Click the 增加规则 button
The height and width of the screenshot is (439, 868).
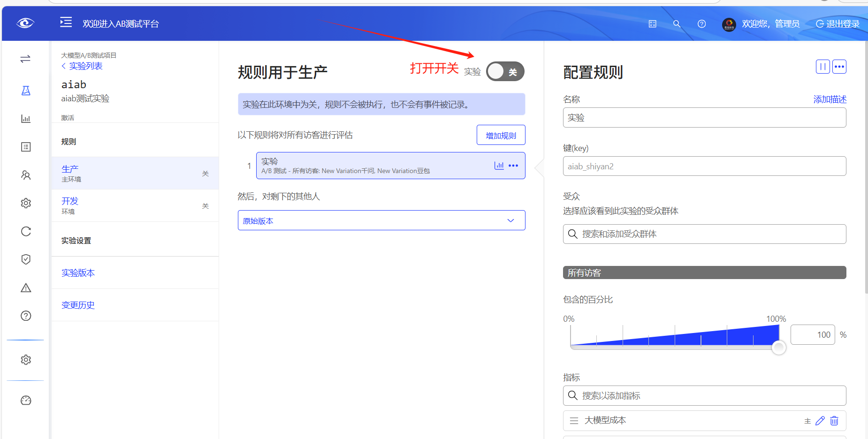tap(501, 135)
